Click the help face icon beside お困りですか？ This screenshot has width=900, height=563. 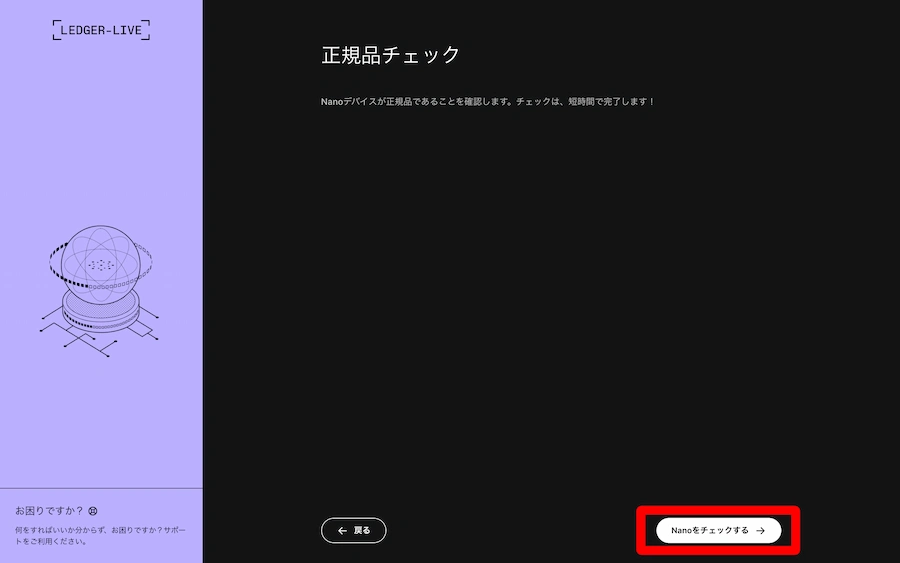pos(93,511)
